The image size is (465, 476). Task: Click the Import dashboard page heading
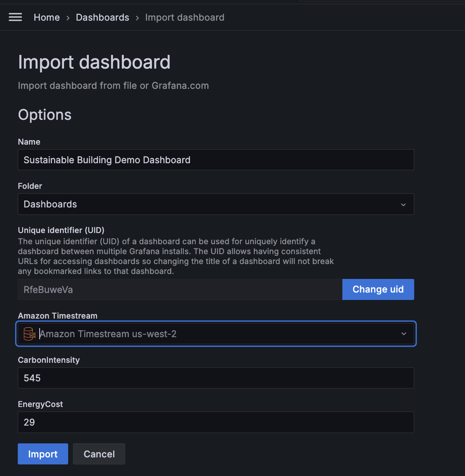point(94,62)
